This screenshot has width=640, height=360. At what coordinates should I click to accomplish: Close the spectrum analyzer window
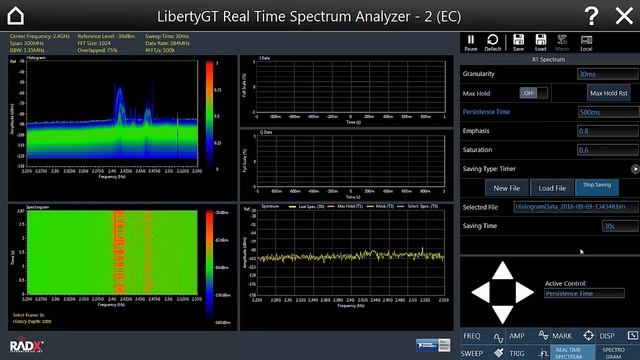coord(624,16)
